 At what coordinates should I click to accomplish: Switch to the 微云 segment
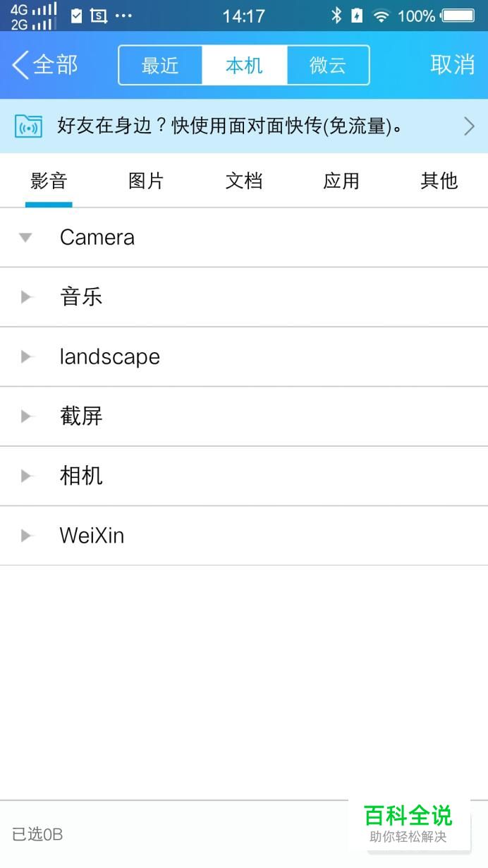[x=328, y=66]
